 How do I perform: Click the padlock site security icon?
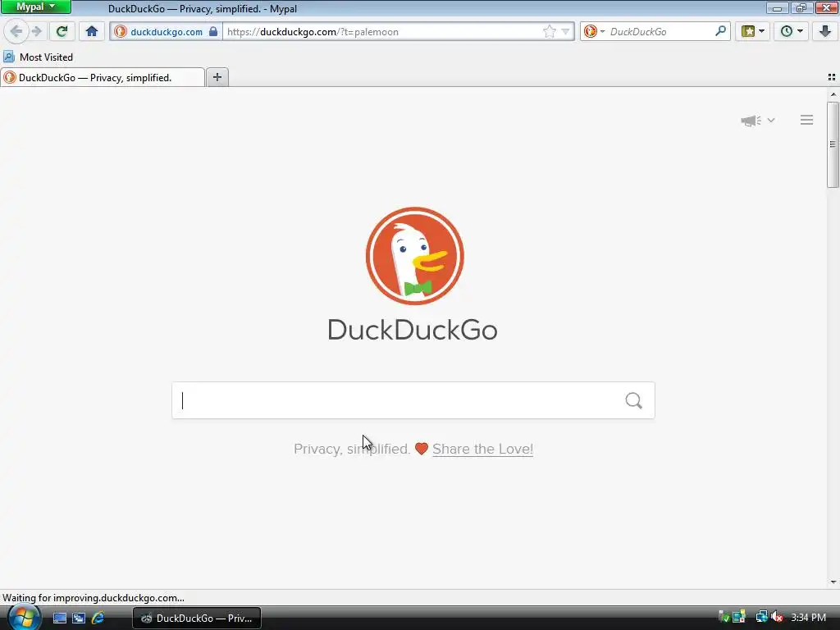[213, 31]
